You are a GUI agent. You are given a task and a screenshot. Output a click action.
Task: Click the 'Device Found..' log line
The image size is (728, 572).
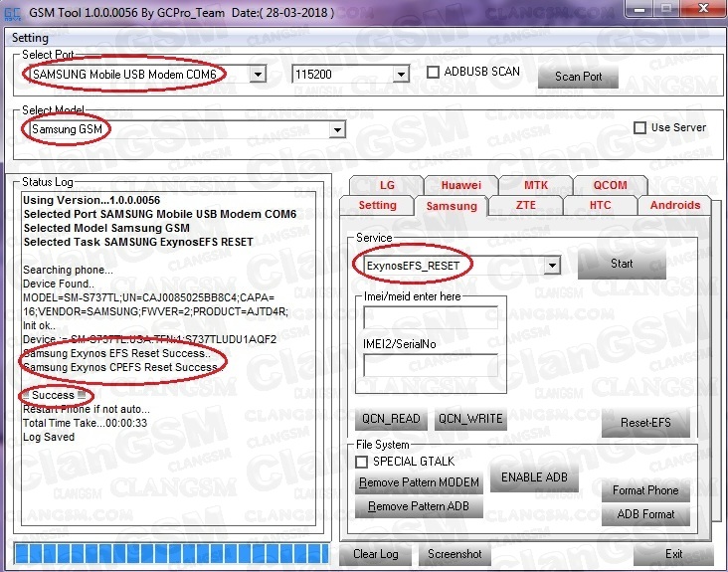(59, 285)
